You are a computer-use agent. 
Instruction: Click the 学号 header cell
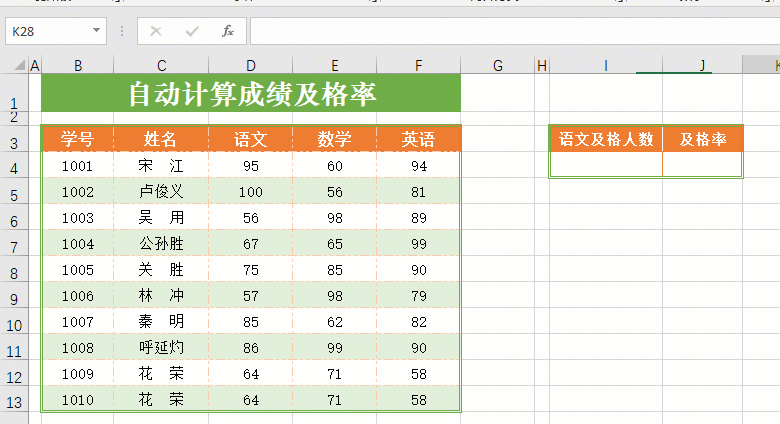(77, 139)
